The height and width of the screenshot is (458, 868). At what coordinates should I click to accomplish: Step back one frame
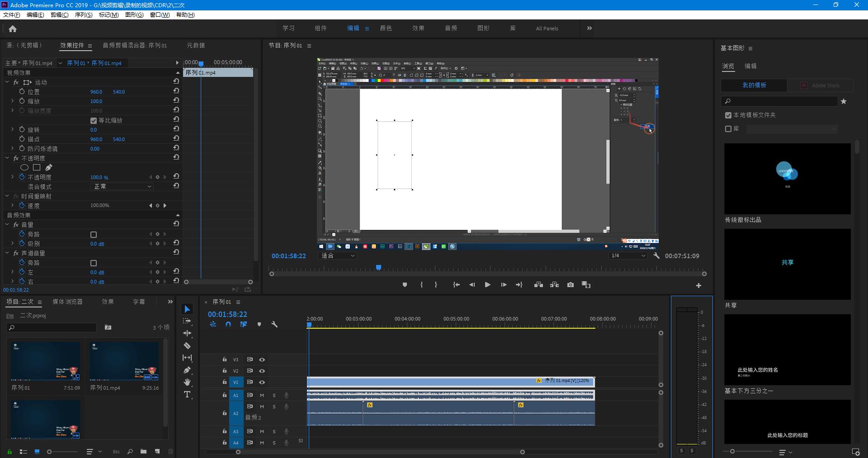[472, 285]
